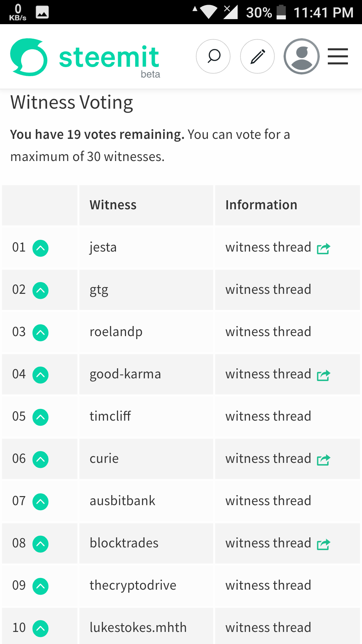Open external link icon for good-karma
The width and height of the screenshot is (362, 644).
coord(324,375)
